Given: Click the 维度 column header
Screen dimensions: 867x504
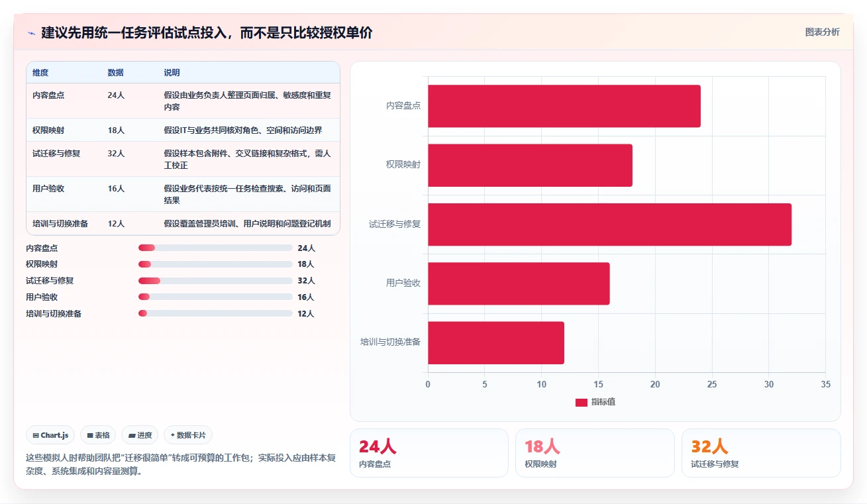Looking at the screenshot, I should (40, 73).
